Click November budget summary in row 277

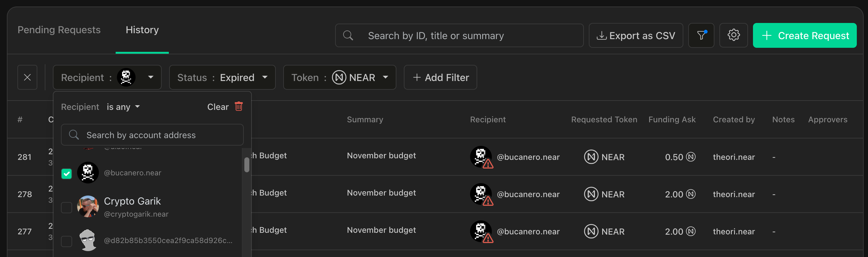pyautogui.click(x=381, y=230)
